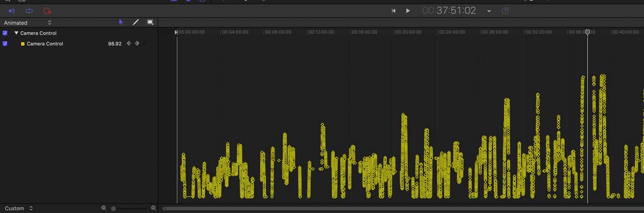Select the Edit Keyframes arrow tool

[121, 22]
